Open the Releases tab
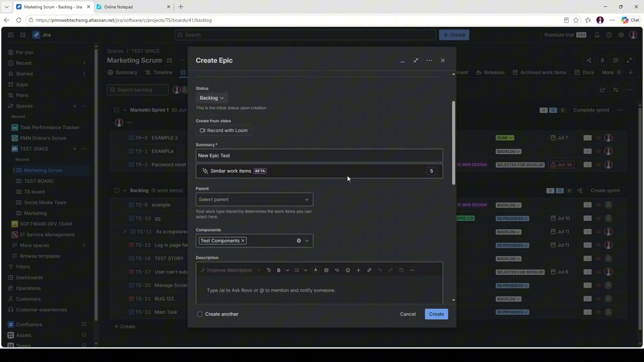Screen dimensions: 644x362 pos(490,72)
